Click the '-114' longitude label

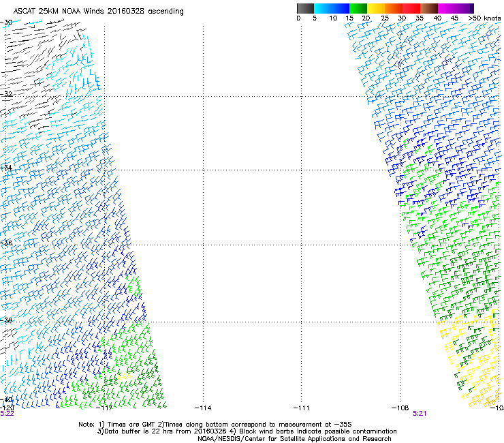[203, 408]
